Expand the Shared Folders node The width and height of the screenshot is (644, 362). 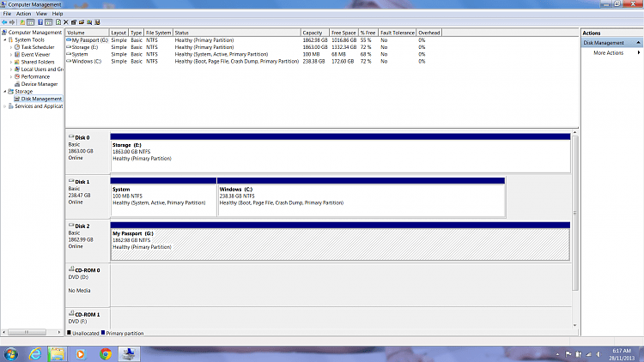(11, 62)
